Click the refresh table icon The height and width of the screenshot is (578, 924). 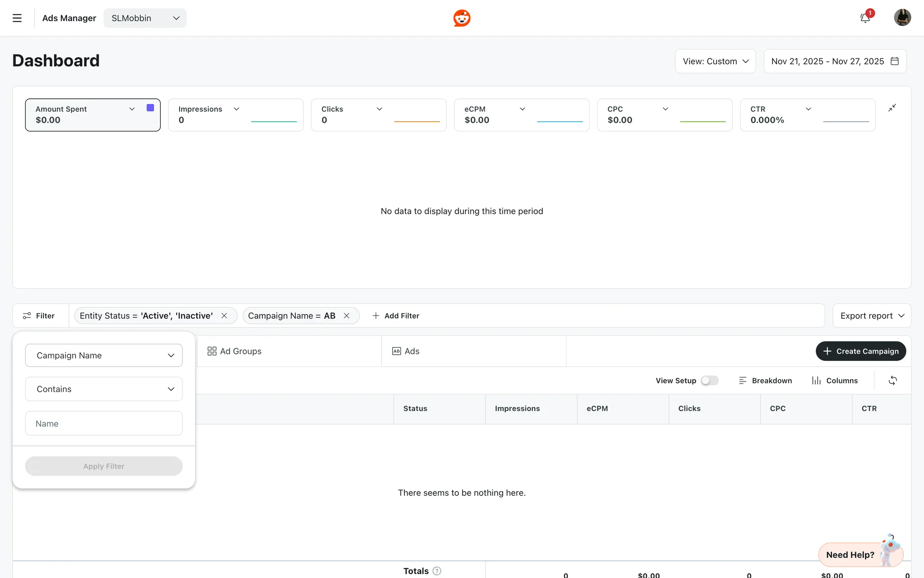click(892, 381)
